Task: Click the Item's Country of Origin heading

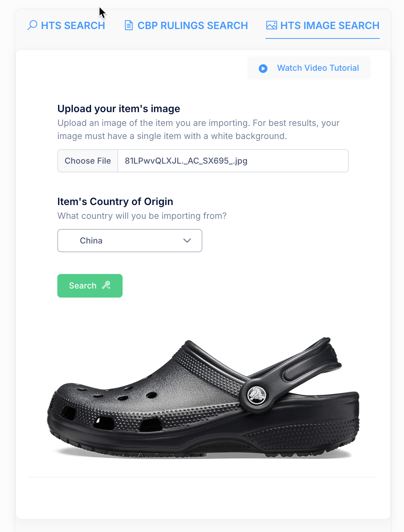Action: point(115,201)
